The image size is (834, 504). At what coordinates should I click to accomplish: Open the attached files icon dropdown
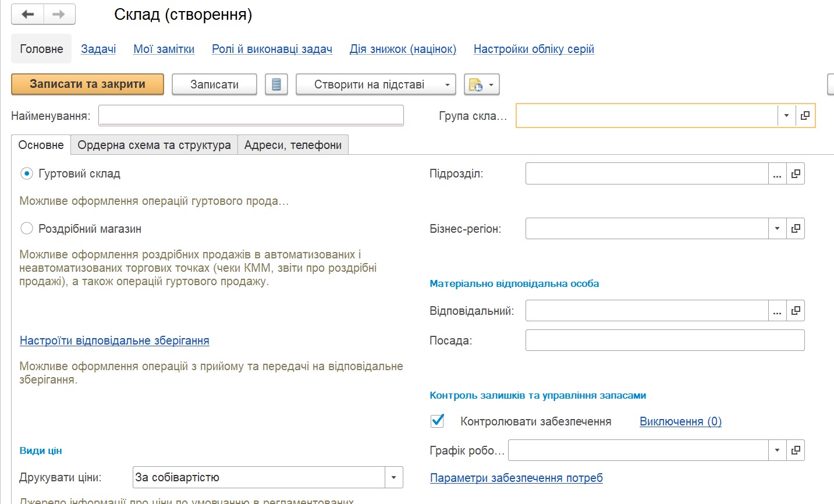tap(482, 84)
